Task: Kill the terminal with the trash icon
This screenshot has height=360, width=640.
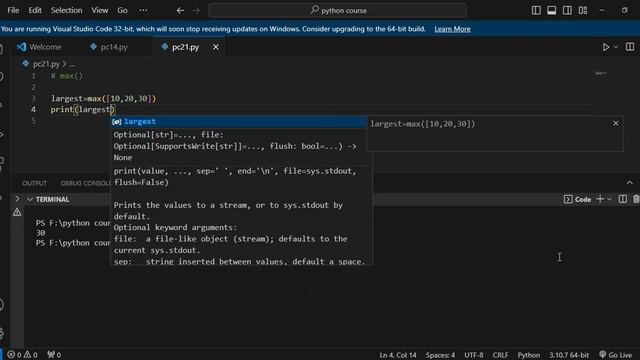Action: pyautogui.click(x=636, y=199)
